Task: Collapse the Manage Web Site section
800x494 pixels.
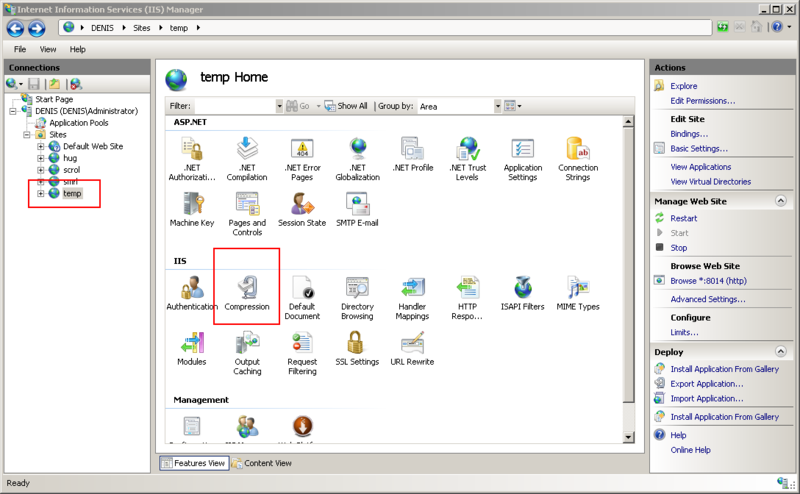Action: 781,201
